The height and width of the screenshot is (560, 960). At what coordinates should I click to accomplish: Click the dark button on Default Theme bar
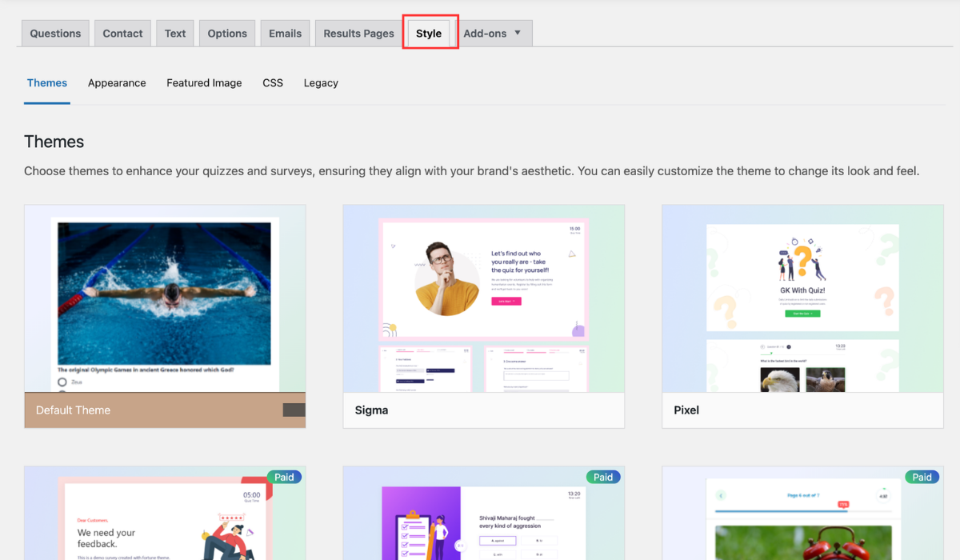[294, 410]
